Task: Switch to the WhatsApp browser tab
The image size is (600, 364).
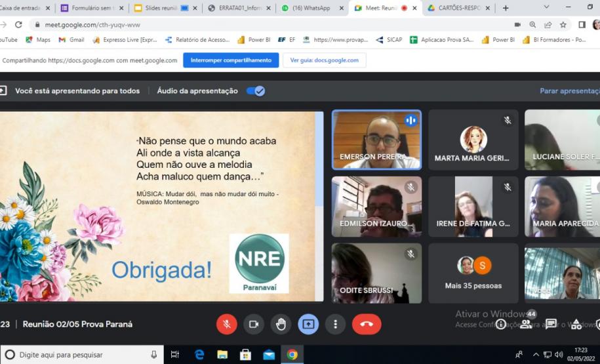Action: pyautogui.click(x=312, y=8)
